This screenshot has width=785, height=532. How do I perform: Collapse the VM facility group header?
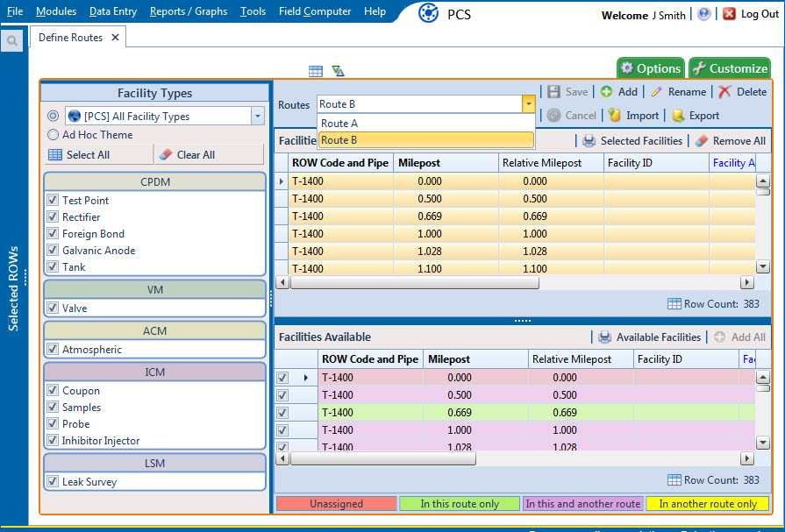(x=154, y=290)
